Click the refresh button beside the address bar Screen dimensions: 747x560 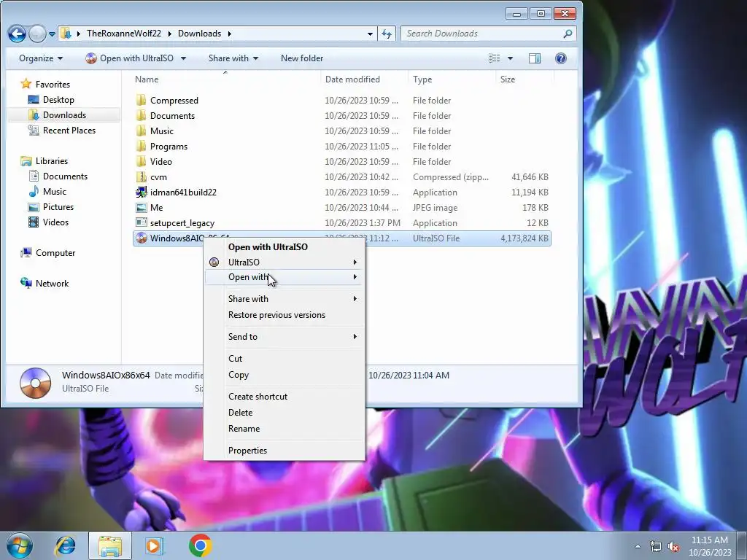[x=387, y=34]
